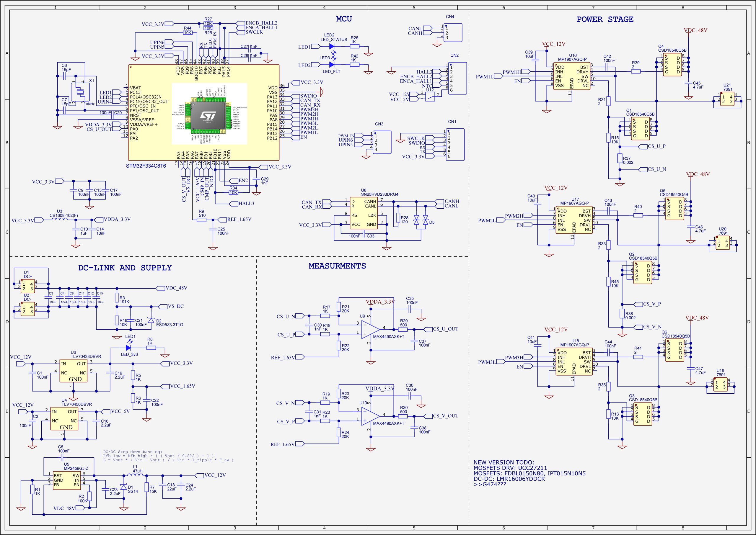
Task: Click the DC-LINK AND SUPPLY title
Action: click(125, 268)
